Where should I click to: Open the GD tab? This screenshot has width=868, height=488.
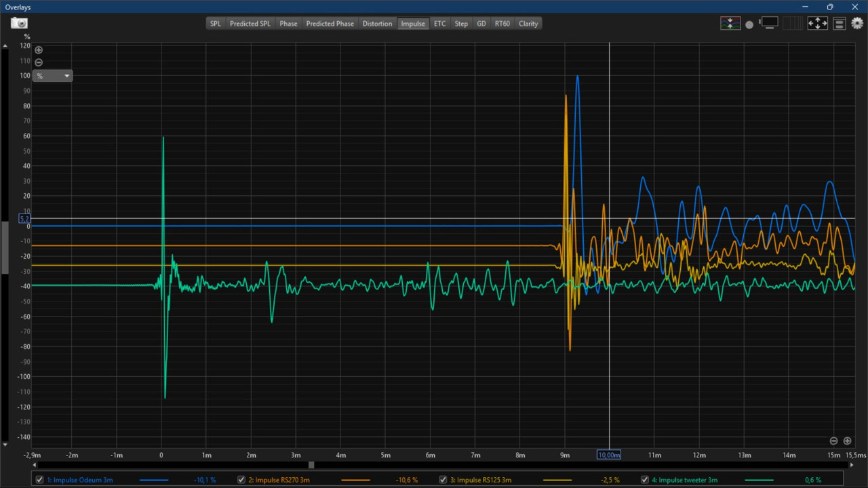(481, 23)
